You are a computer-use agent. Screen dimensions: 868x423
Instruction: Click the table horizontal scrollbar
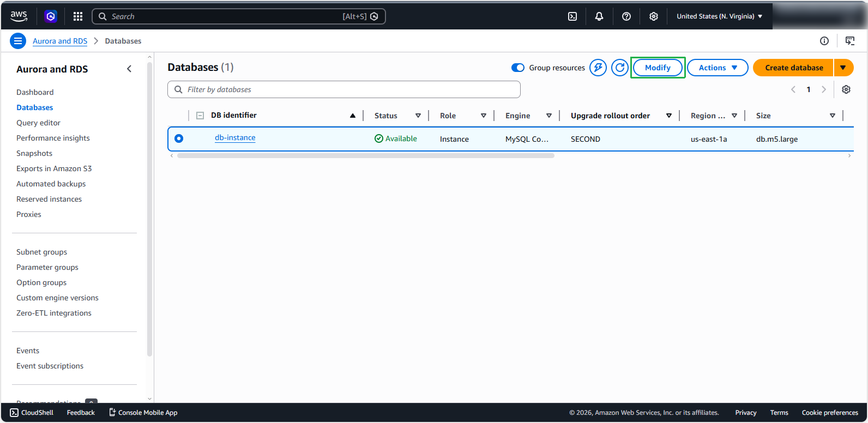(365, 156)
